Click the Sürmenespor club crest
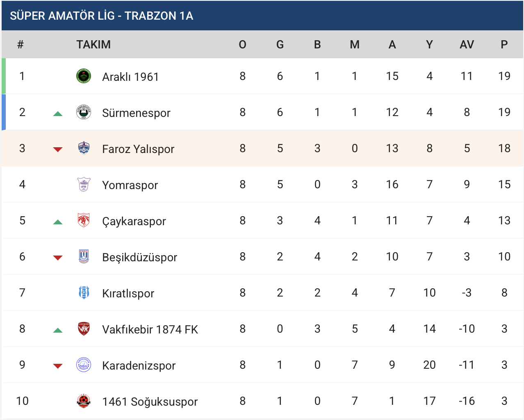This screenshot has width=524, height=420. coord(84,112)
